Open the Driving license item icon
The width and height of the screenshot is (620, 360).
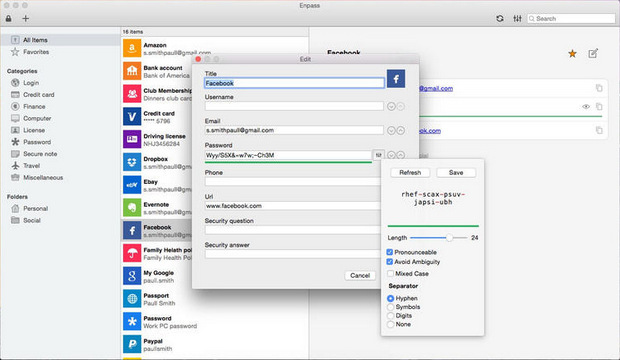(x=132, y=139)
